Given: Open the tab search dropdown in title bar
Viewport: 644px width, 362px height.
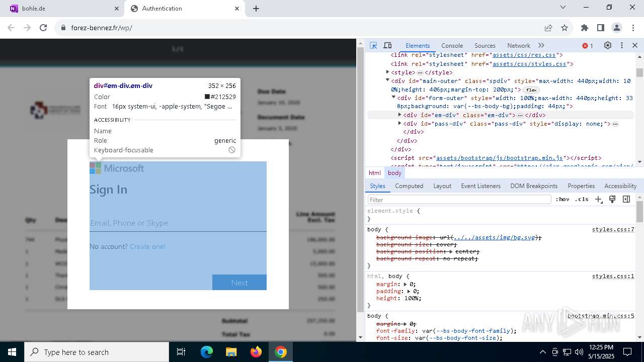Looking at the screenshot, I should click(x=563, y=8).
